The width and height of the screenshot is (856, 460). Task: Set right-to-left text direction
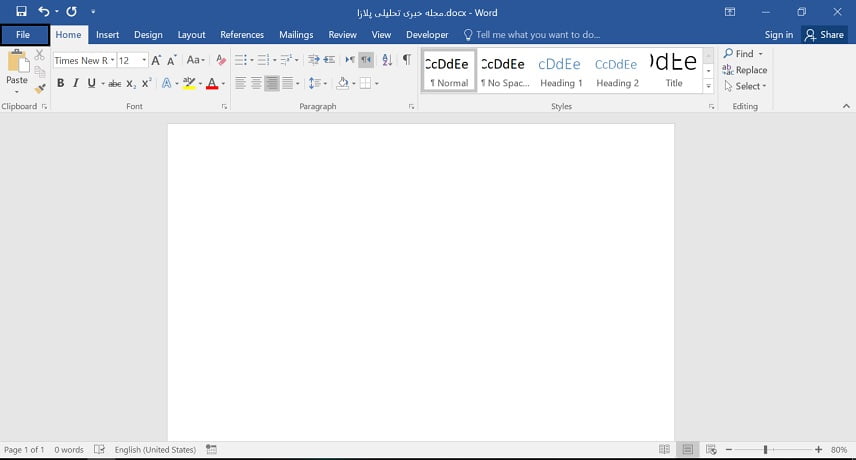[x=366, y=60]
